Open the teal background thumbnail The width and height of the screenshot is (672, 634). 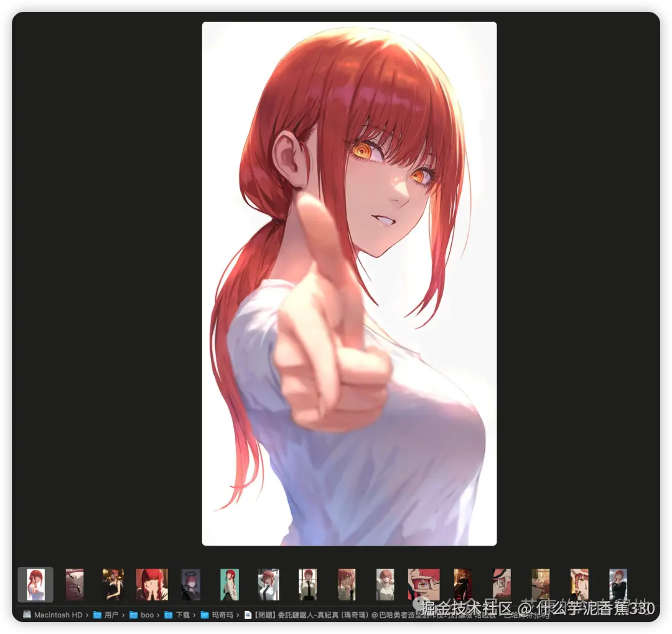(230, 584)
